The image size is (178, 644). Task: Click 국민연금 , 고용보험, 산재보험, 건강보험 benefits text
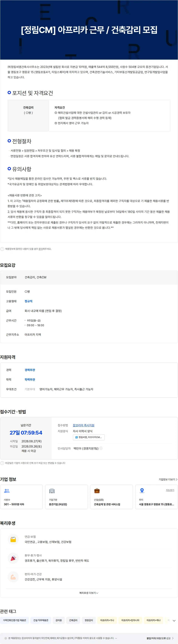coord(48,542)
